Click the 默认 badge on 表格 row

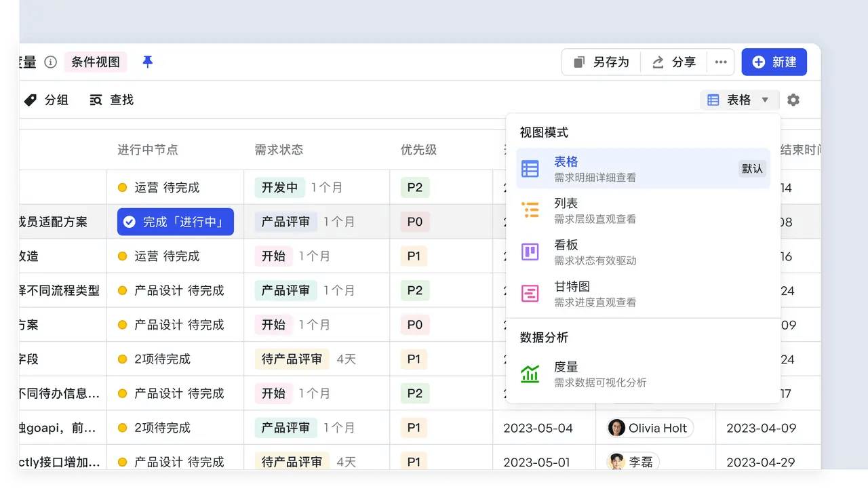pos(752,169)
